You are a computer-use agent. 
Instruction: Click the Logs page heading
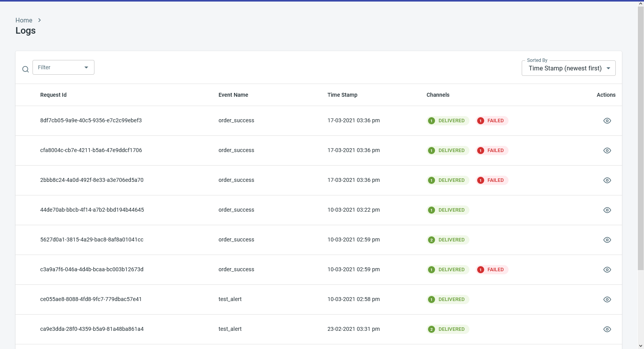coord(26,31)
